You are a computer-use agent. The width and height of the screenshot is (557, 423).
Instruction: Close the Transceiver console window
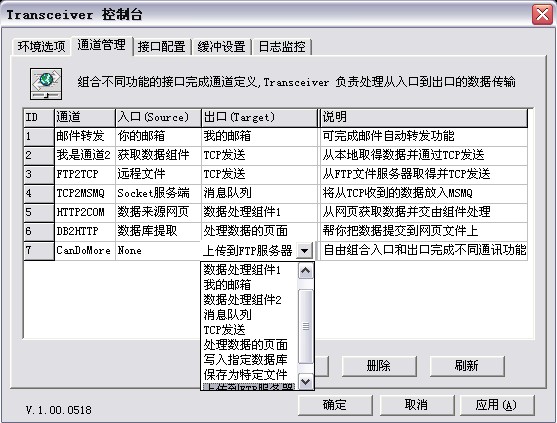click(x=542, y=15)
